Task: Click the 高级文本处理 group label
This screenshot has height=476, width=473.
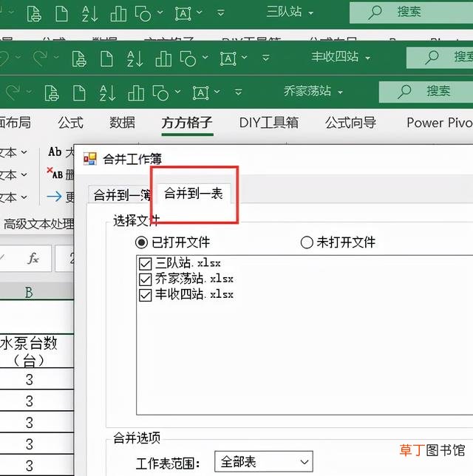Action: (x=38, y=224)
